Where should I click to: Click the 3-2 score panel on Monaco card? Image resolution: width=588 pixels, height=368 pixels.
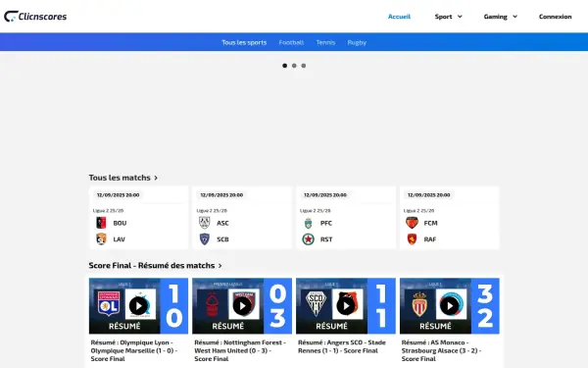click(485, 305)
